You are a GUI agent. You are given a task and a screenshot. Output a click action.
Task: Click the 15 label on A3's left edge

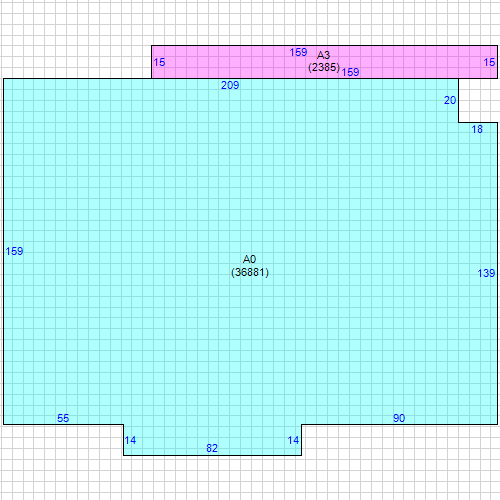point(159,62)
